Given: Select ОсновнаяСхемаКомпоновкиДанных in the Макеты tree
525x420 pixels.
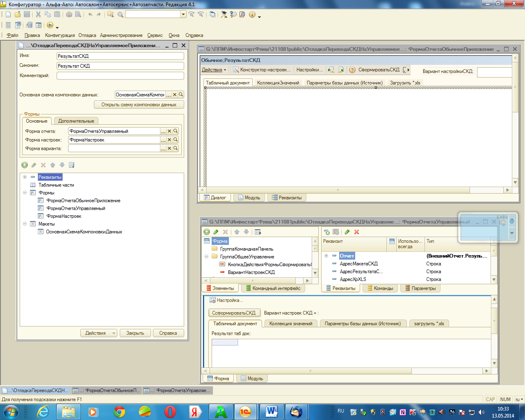Looking at the screenshot, I should pyautogui.click(x=84, y=232).
